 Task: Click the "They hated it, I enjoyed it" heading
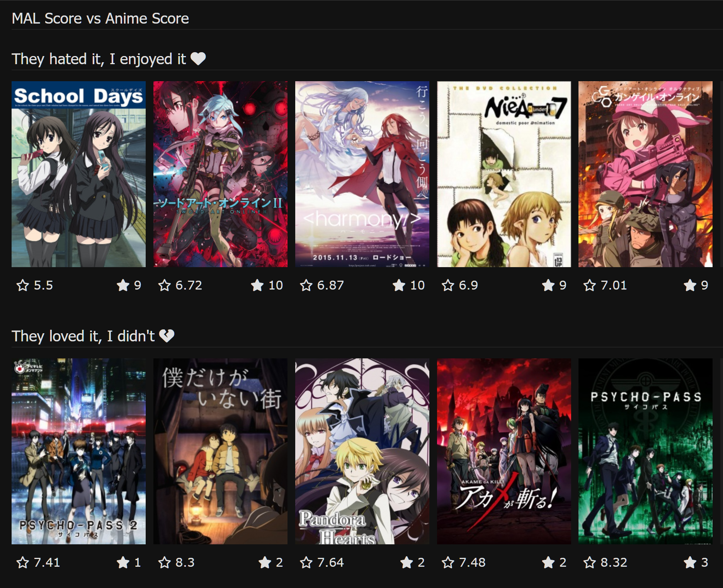[x=99, y=59]
